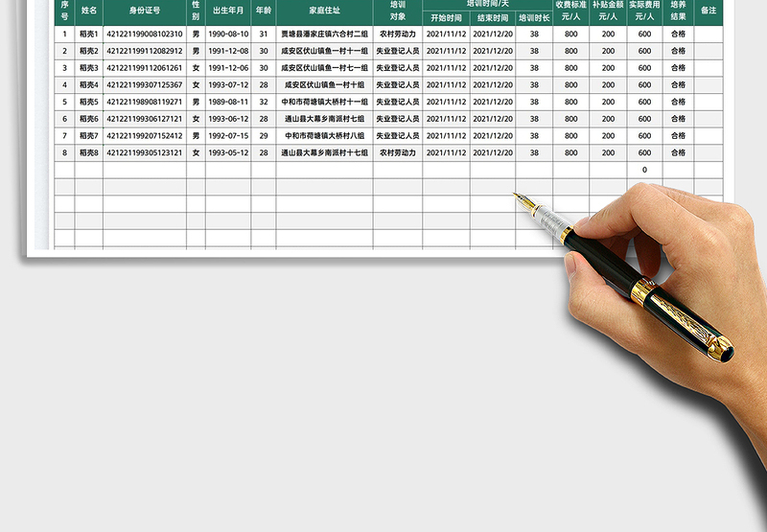Click the 结束时间 sub-header cell
Screen dimensions: 767x532
tap(493, 17)
